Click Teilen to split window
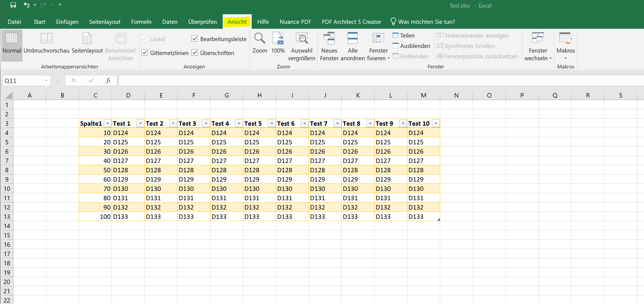 click(404, 36)
